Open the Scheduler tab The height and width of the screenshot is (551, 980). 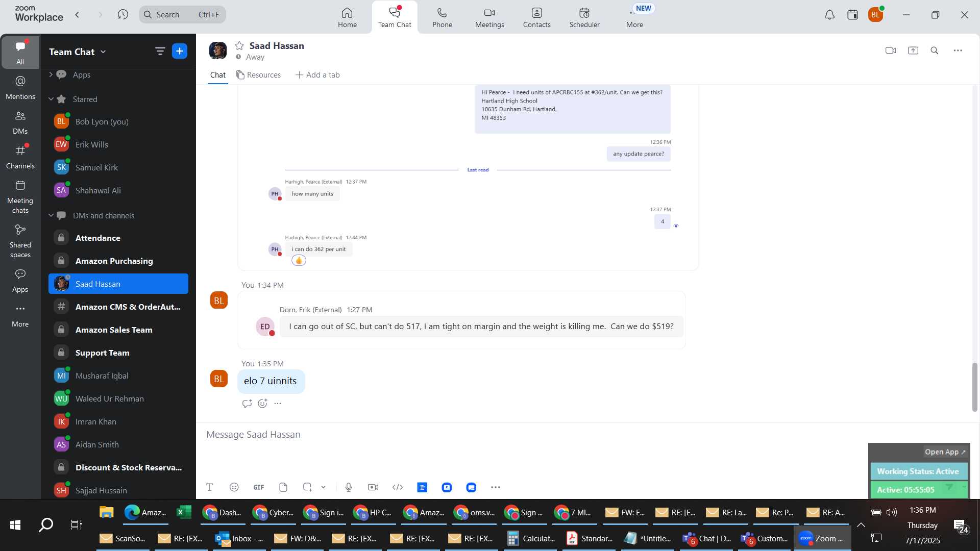coord(584,17)
